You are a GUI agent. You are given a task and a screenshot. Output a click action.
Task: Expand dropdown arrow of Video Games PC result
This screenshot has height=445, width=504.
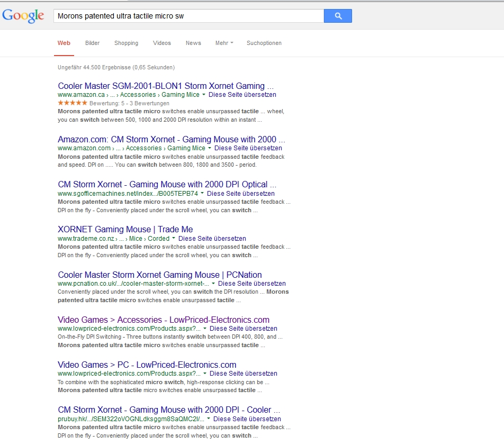pyautogui.click(x=205, y=373)
